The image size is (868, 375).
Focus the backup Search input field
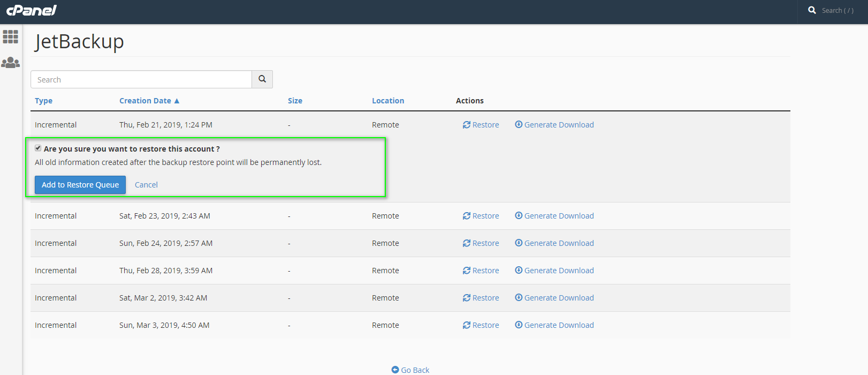141,79
